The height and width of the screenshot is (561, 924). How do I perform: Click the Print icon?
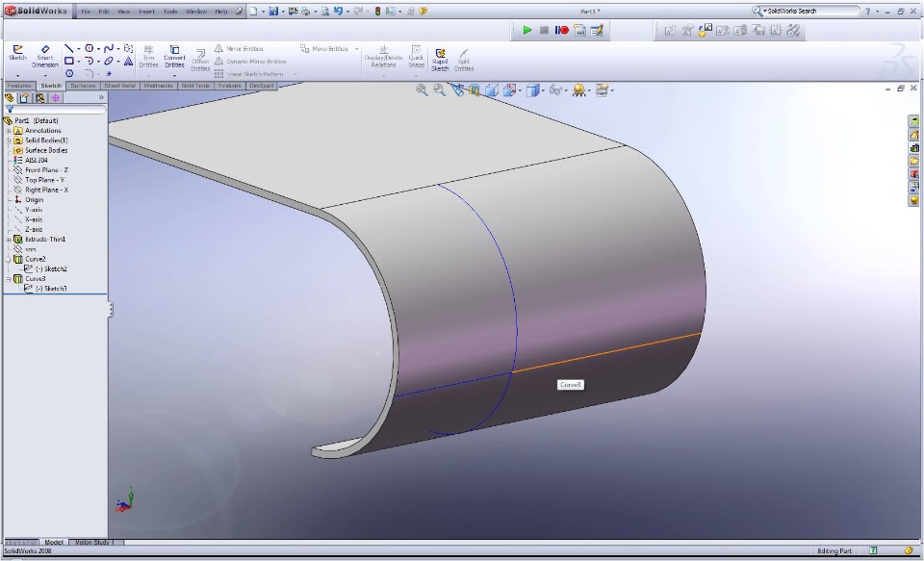click(306, 12)
